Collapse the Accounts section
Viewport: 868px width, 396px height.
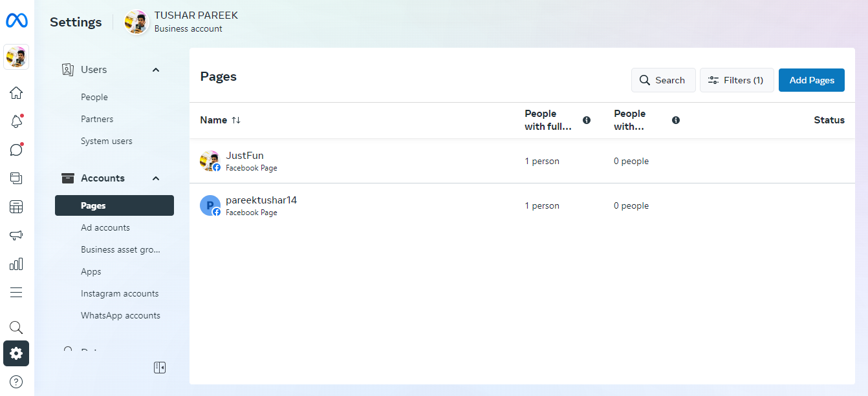(x=155, y=178)
